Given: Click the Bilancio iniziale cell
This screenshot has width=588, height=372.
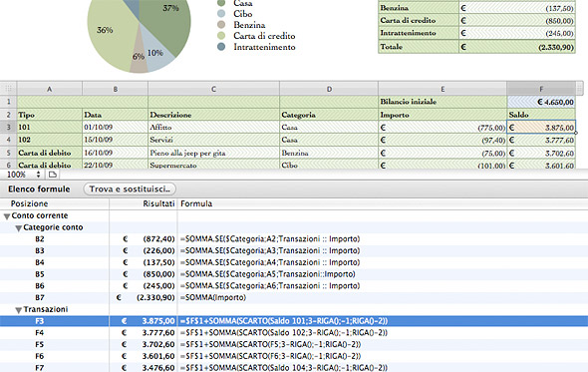Looking at the screenshot, I should pyautogui.click(x=442, y=102).
